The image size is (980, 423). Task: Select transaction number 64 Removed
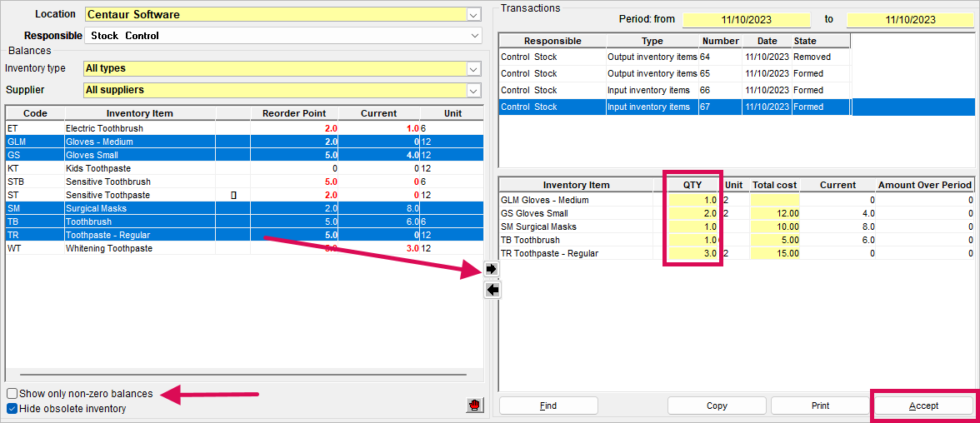675,57
